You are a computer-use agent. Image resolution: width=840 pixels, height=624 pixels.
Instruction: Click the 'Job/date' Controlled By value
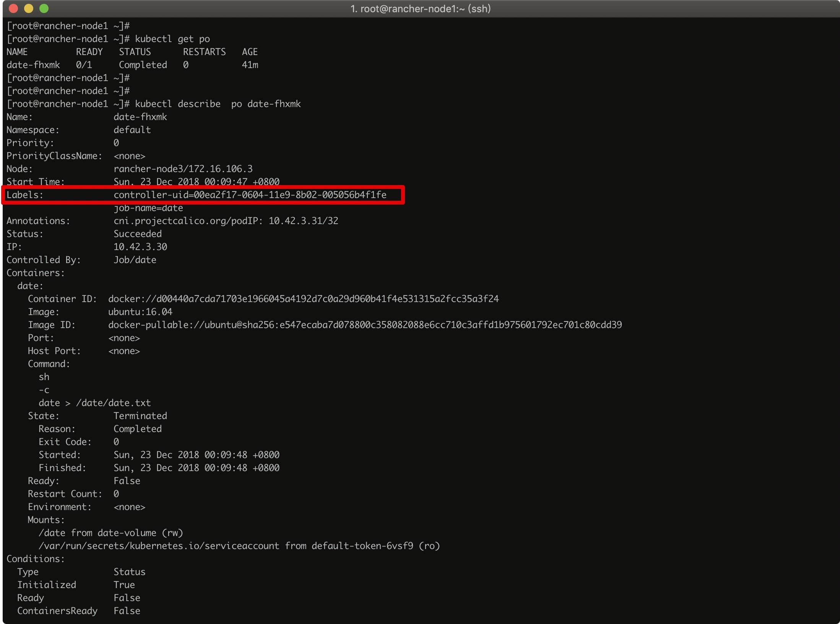click(135, 260)
